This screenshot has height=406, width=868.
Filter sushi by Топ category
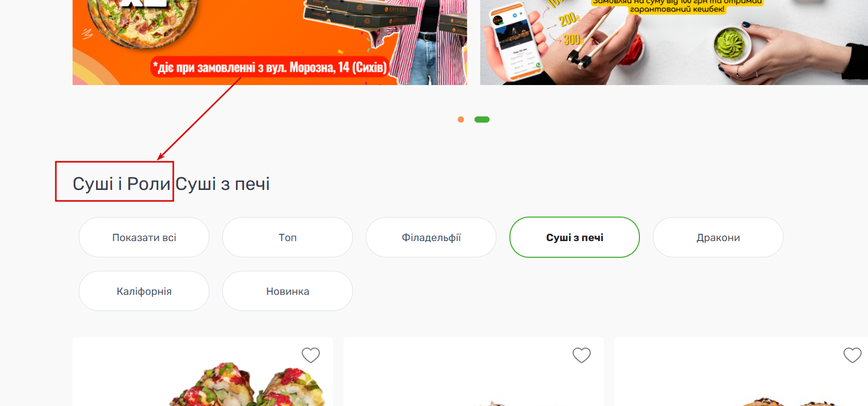288,237
